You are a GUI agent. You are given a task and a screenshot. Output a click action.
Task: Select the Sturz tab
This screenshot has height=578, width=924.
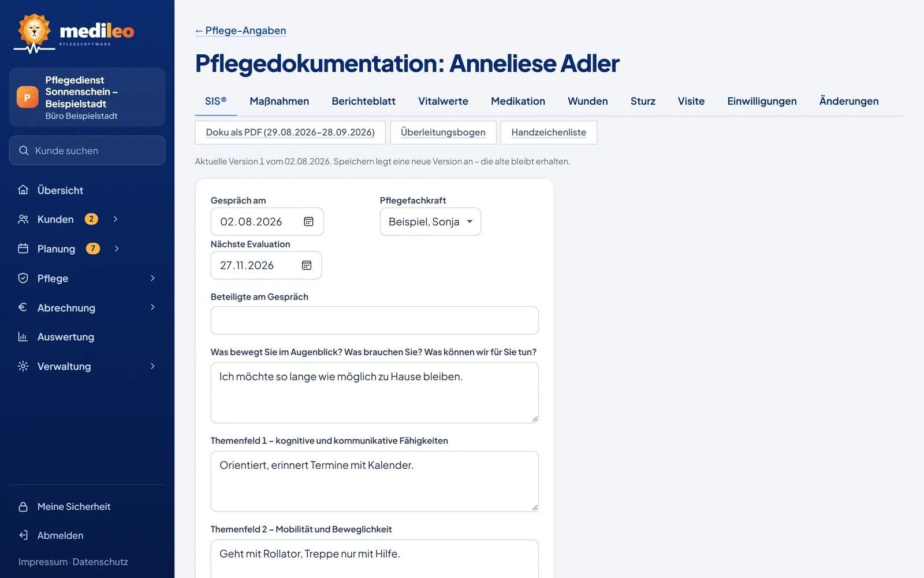pyautogui.click(x=643, y=101)
